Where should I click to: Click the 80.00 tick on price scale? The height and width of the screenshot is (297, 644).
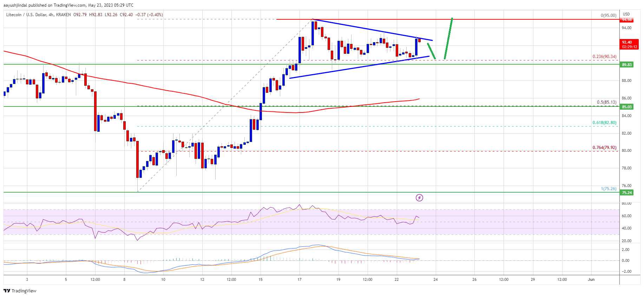(x=626, y=151)
